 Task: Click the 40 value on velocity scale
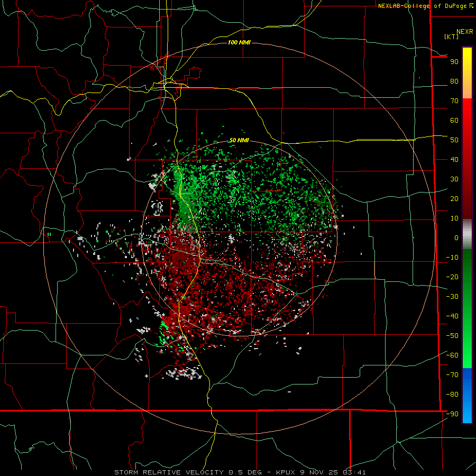pos(454,160)
